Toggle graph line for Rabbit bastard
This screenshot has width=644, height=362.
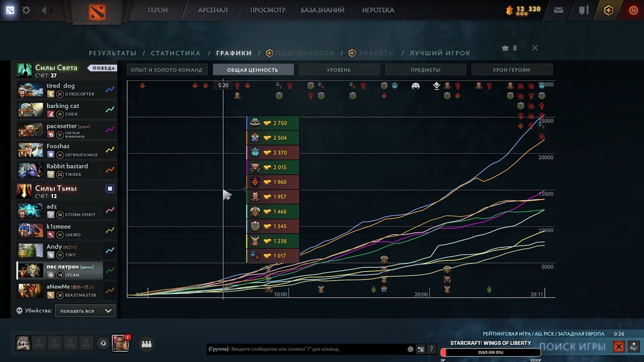click(x=110, y=170)
